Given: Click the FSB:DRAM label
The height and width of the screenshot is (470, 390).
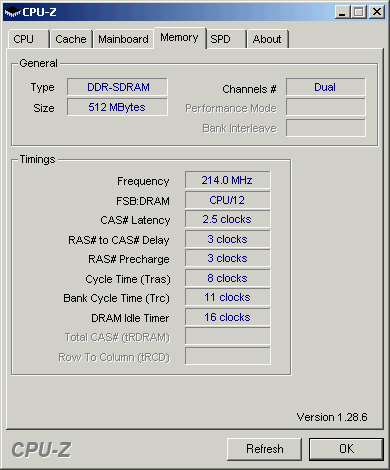Looking at the screenshot, I should (143, 201).
